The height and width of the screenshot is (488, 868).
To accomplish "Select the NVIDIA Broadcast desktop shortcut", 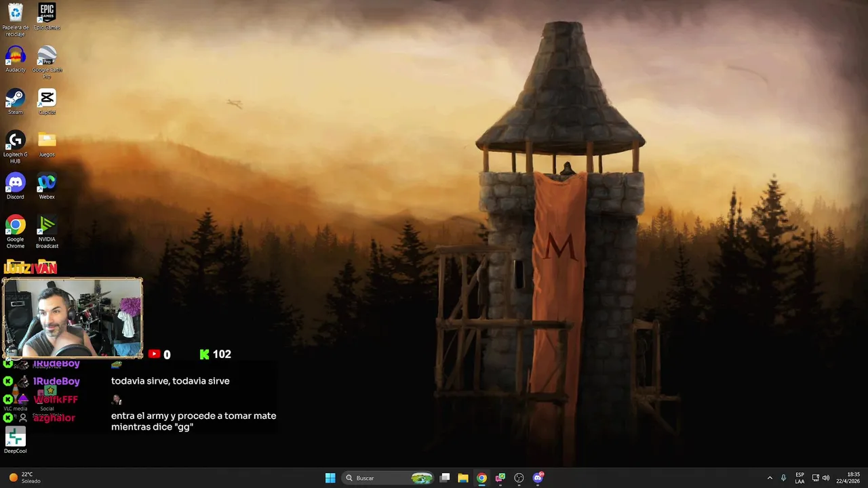I will (47, 232).
